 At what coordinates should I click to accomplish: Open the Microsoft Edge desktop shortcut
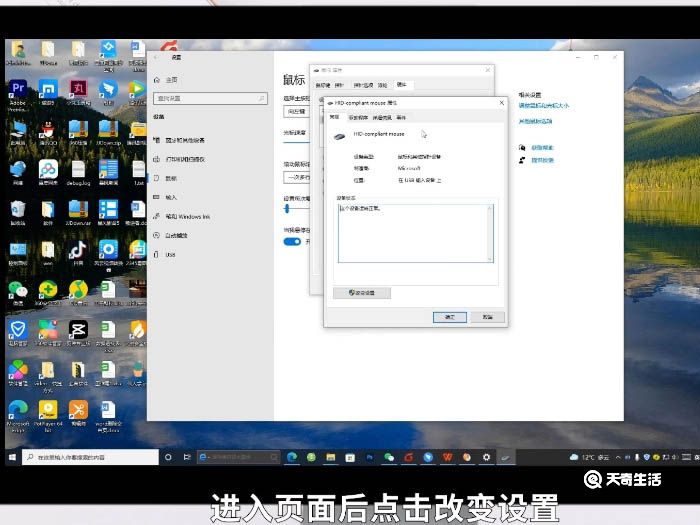pyautogui.click(x=18, y=415)
